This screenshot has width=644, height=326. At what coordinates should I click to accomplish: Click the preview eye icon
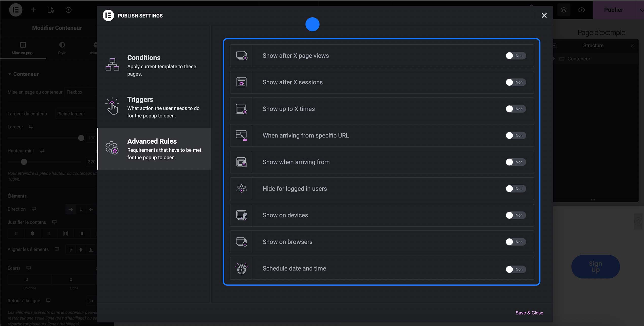(581, 10)
